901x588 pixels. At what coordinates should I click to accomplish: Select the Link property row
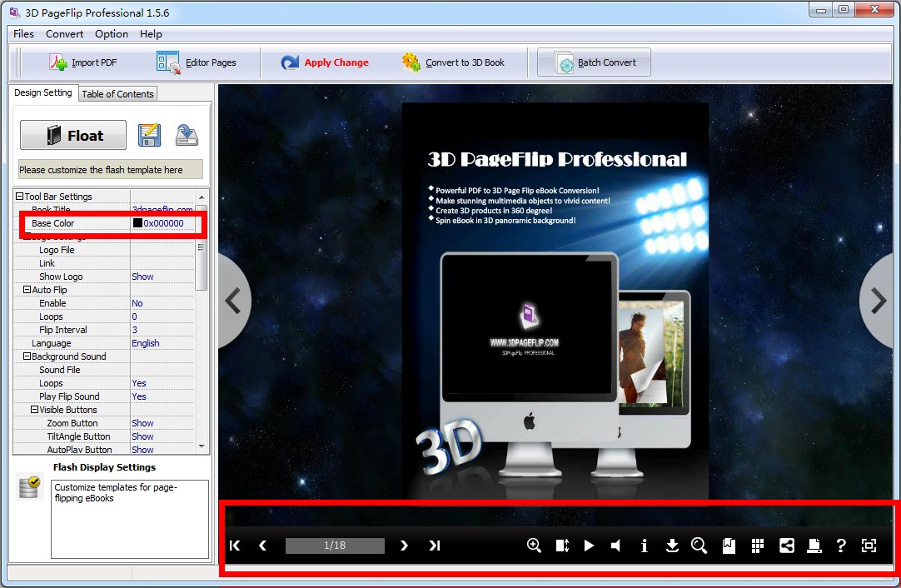[104, 263]
